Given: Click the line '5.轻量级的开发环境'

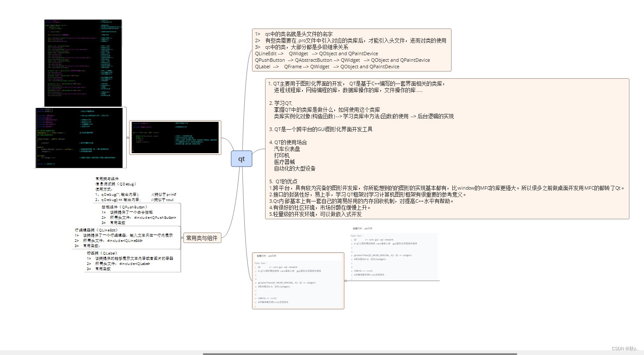Looking at the screenshot, I should pos(315,214).
